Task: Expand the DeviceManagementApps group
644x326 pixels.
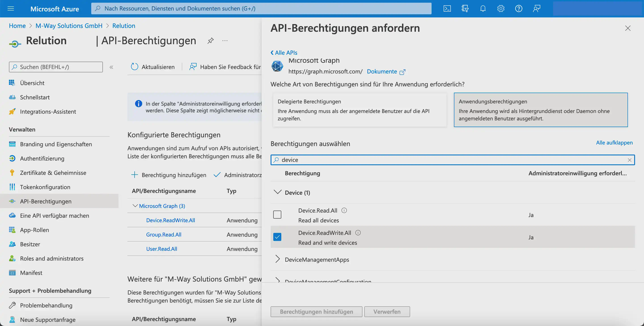Action: tap(278, 259)
